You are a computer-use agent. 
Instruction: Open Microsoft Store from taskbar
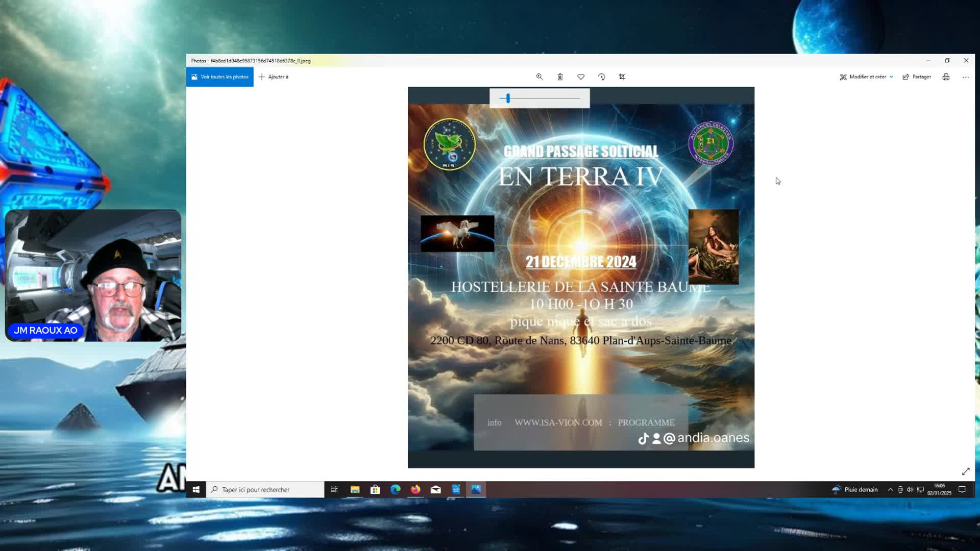click(x=375, y=489)
